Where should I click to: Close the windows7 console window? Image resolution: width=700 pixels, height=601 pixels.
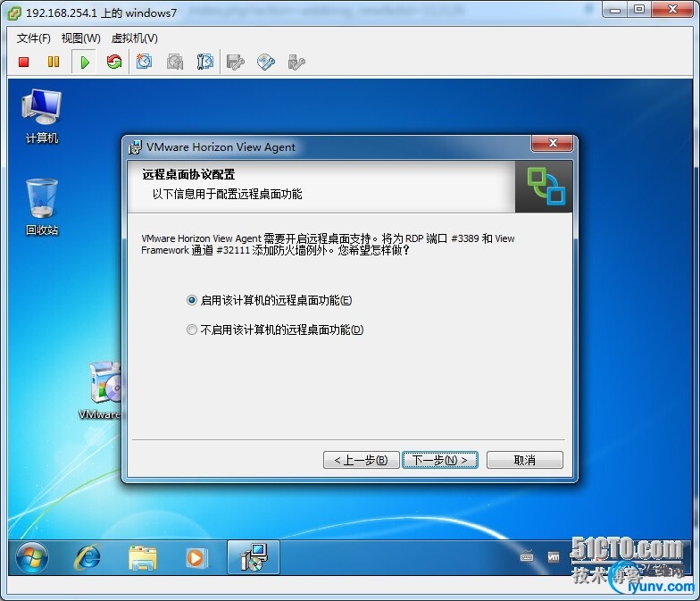pos(673,9)
